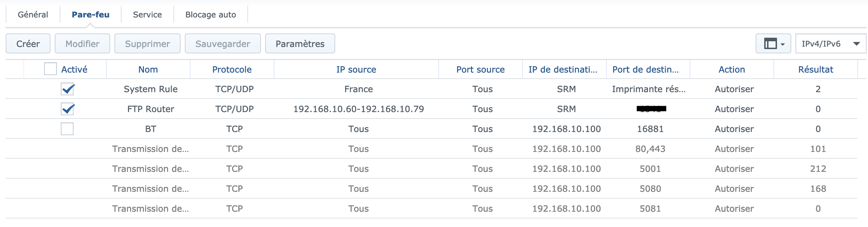Toggle the select-all Activé header checkbox
Image resolution: width=868 pixels, height=227 pixels.
coord(50,69)
